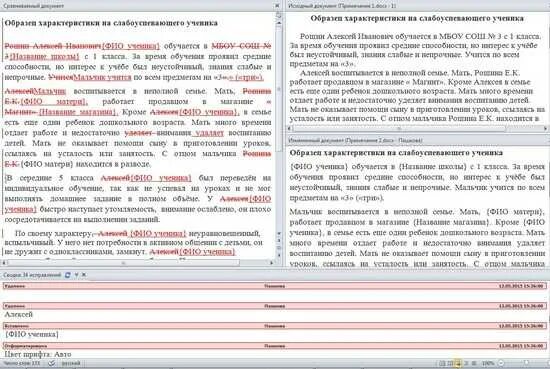Click the spelling check icon in status bar
Image resolution: width=550 pixels, height=369 pixels.
pos(52,363)
